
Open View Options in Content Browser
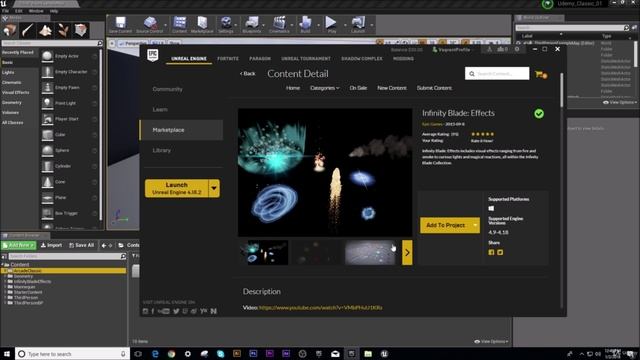[491, 341]
